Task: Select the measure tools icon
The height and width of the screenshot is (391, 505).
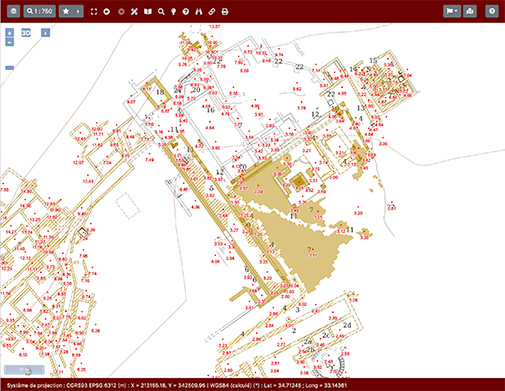Action: 134,12
